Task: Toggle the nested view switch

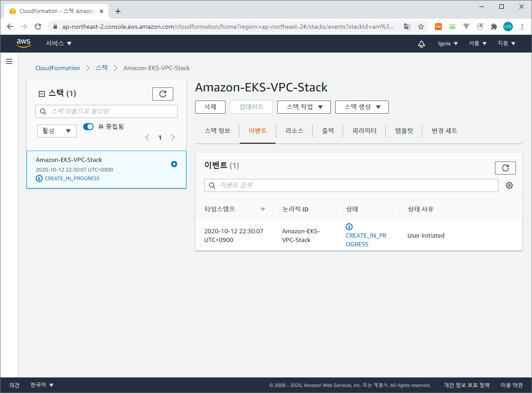Action: point(88,127)
